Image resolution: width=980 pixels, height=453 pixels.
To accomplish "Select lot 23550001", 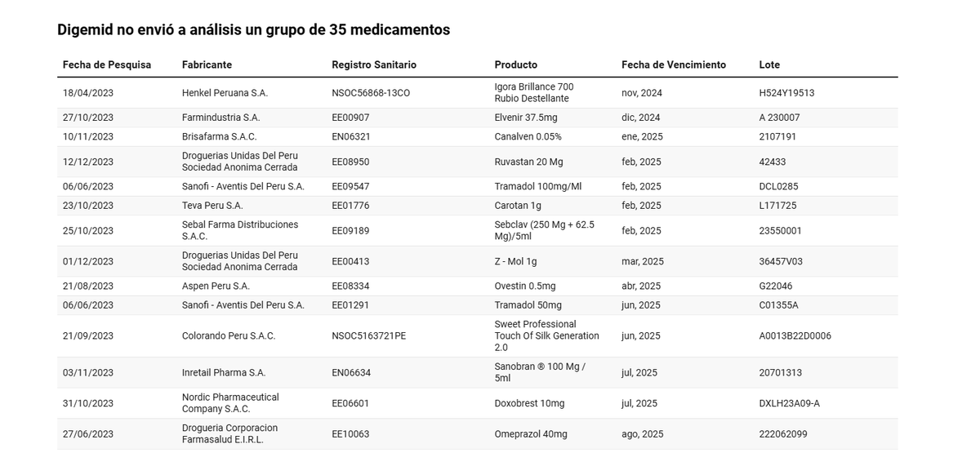I will click(781, 230).
